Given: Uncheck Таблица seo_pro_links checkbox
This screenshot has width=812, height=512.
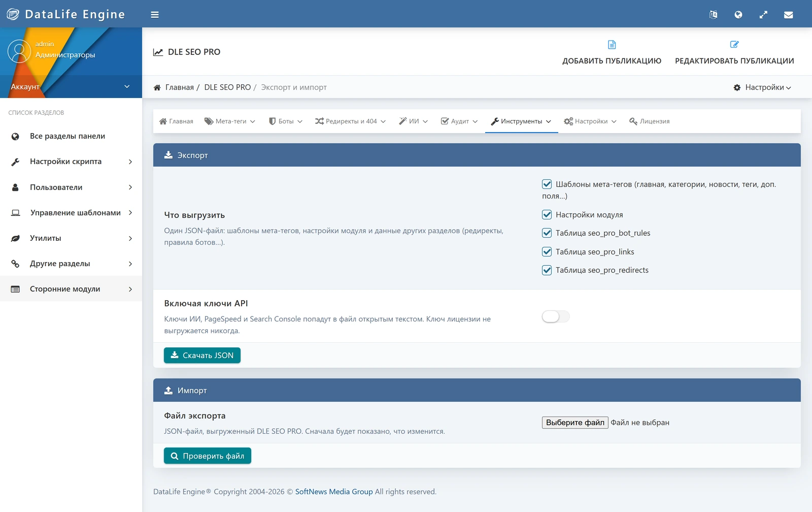Looking at the screenshot, I should click(547, 252).
